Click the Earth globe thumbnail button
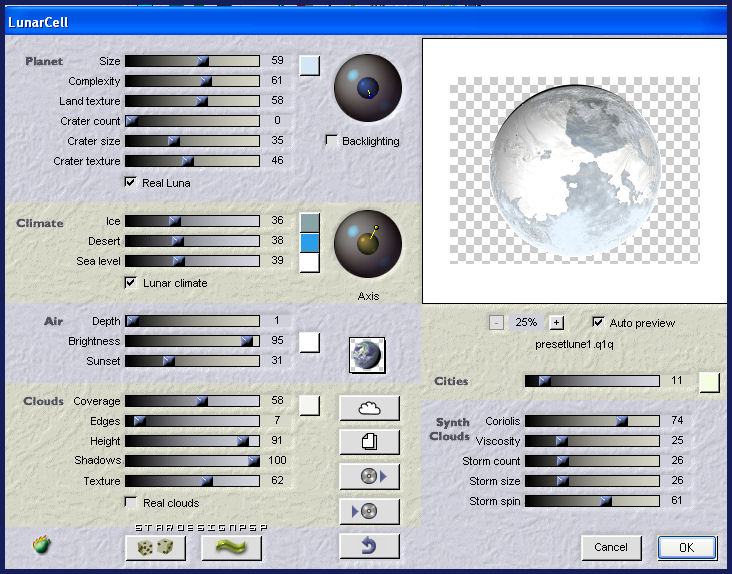This screenshot has width=732, height=574. 367,355
